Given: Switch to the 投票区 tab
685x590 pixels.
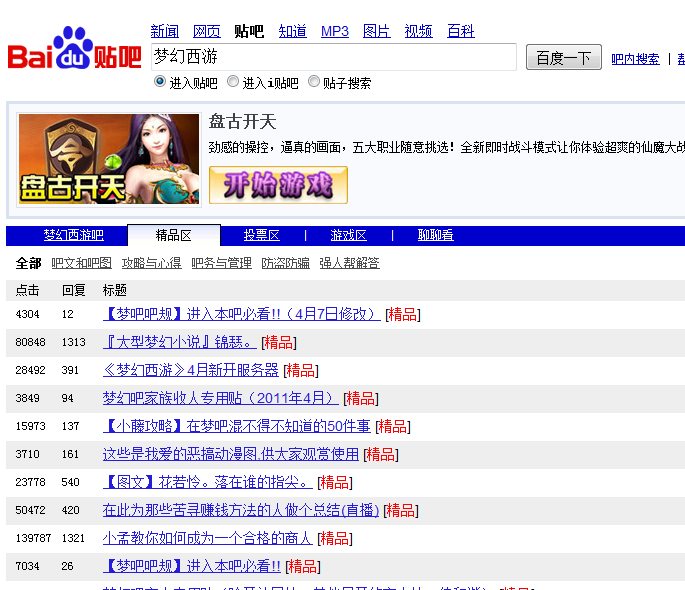Looking at the screenshot, I should tap(262, 235).
